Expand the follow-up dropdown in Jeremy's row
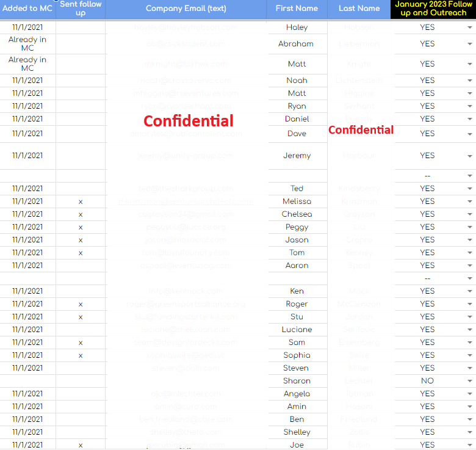The width and height of the screenshot is (476, 450). click(470, 156)
